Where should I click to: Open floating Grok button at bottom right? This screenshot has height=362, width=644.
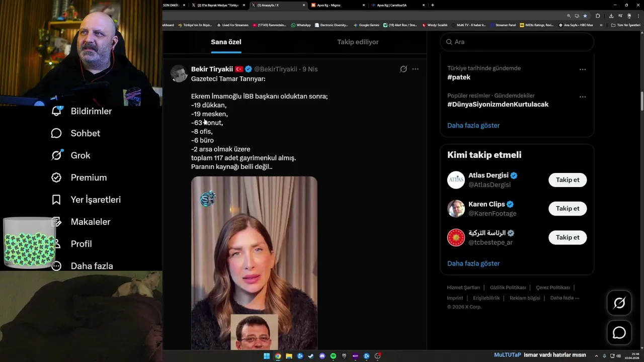[619, 303]
